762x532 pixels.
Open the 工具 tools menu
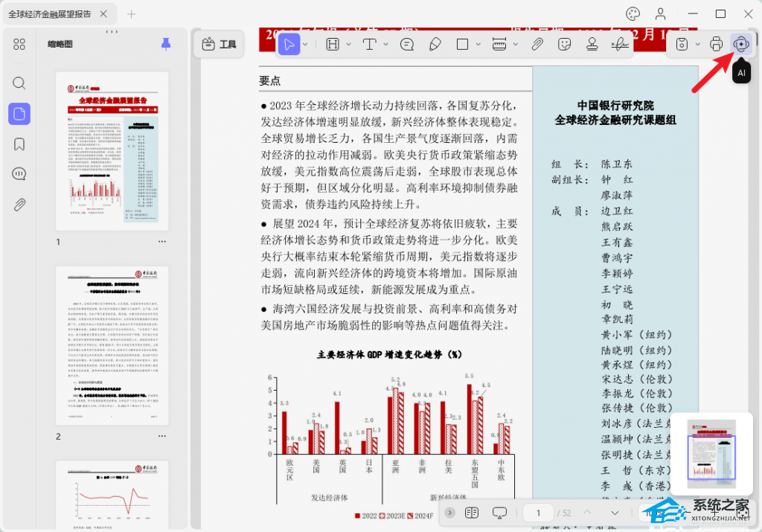pyautogui.click(x=219, y=45)
